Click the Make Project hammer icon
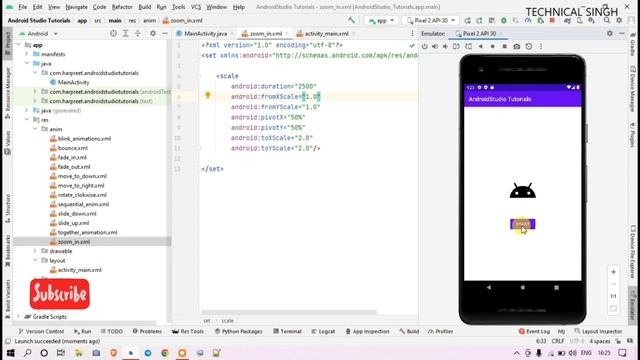Screen dimensions: 640x360 pyautogui.click(x=351, y=20)
